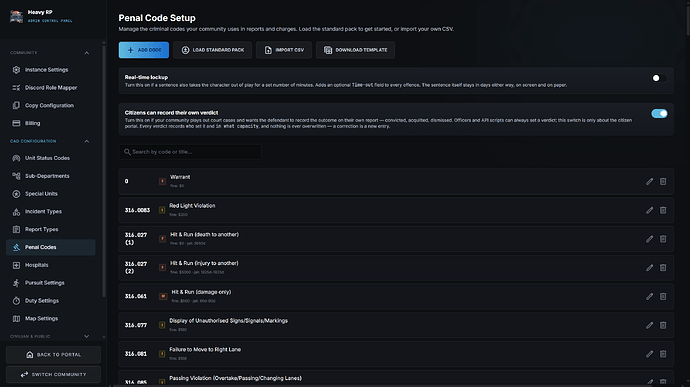
Task: Delete Hit & Run (damage only)
Action: (663, 296)
